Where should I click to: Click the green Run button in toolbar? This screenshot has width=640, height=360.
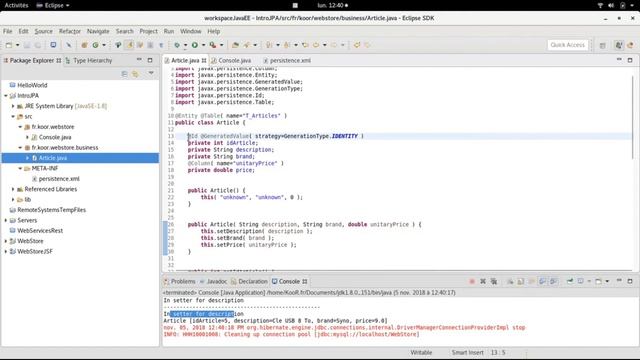pos(195,45)
